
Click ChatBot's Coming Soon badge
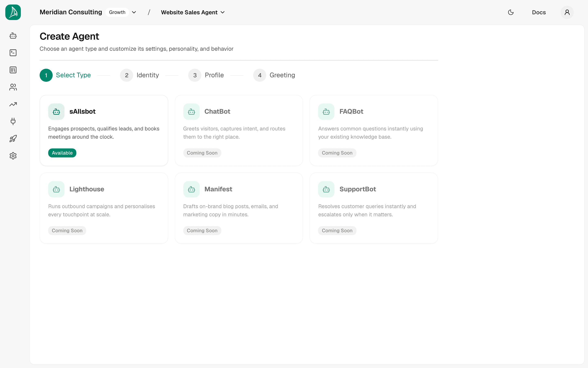tap(202, 153)
